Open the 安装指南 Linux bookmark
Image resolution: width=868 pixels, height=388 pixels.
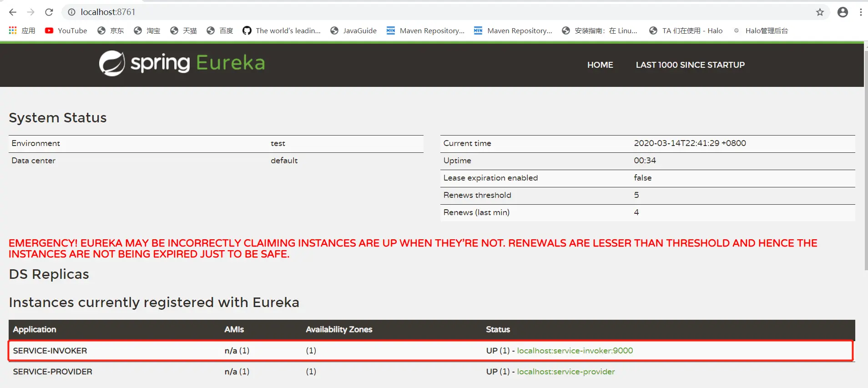600,30
